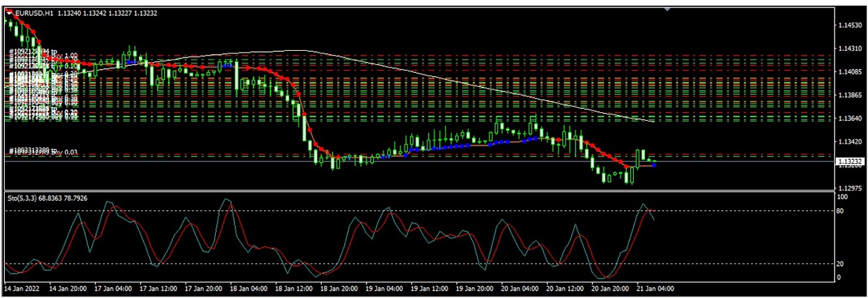Click the 14 Jan 2022 date on time axis
Screen dimensions: 868x298
[23, 289]
